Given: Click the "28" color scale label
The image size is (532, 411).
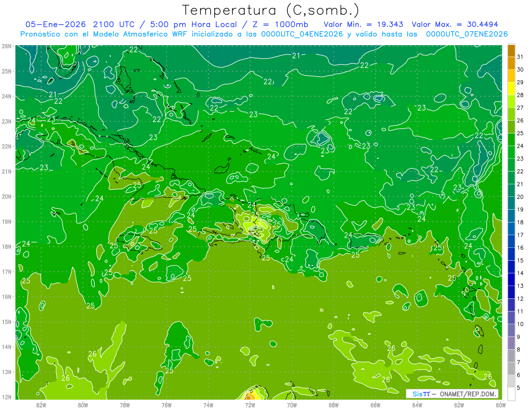Looking at the screenshot, I should click(520, 95).
